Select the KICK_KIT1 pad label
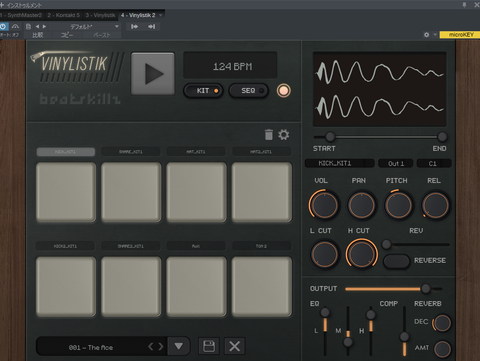480x361 pixels. [66, 152]
